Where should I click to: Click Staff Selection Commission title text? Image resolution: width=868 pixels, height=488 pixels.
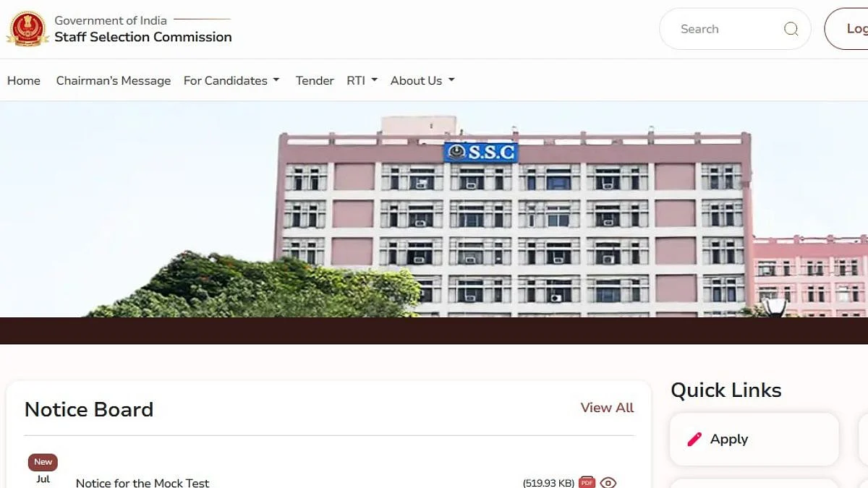(143, 37)
